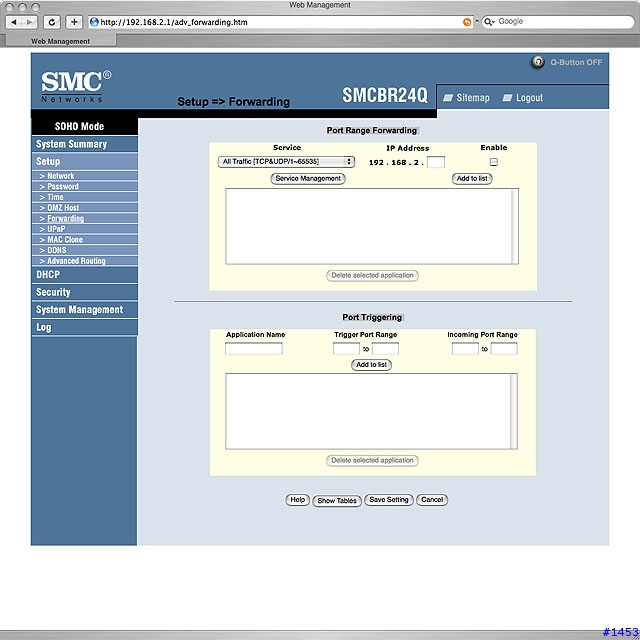Click the Help button
This screenshot has height=640, width=640.
[x=297, y=500]
